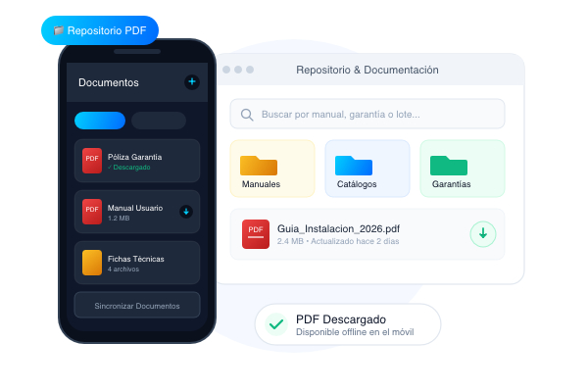The image size is (588, 392).
Task: Select the active blue pill tab
Action: (100, 121)
